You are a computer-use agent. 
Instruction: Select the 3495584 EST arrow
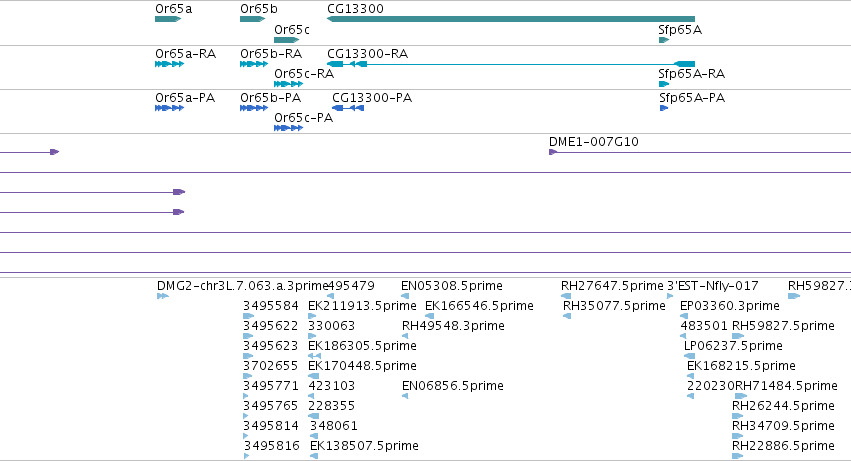pyautogui.click(x=249, y=316)
